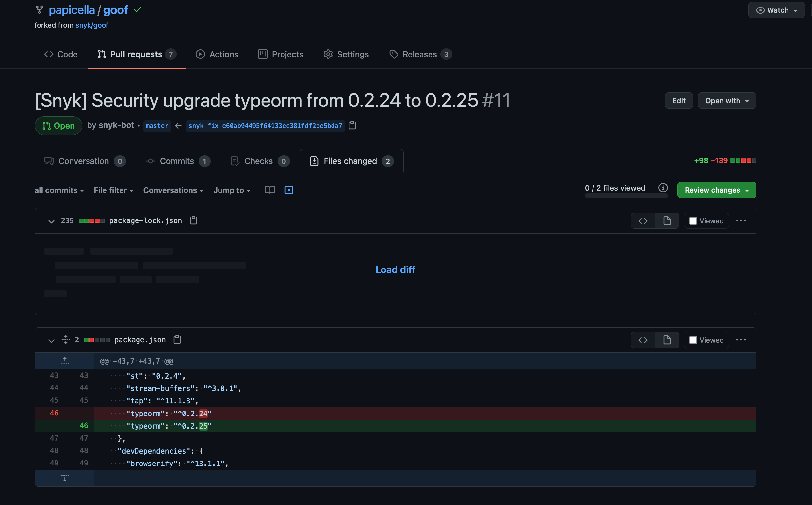Click the files viewed progress bar
Viewport: 812px width, 505px height.
(626, 196)
